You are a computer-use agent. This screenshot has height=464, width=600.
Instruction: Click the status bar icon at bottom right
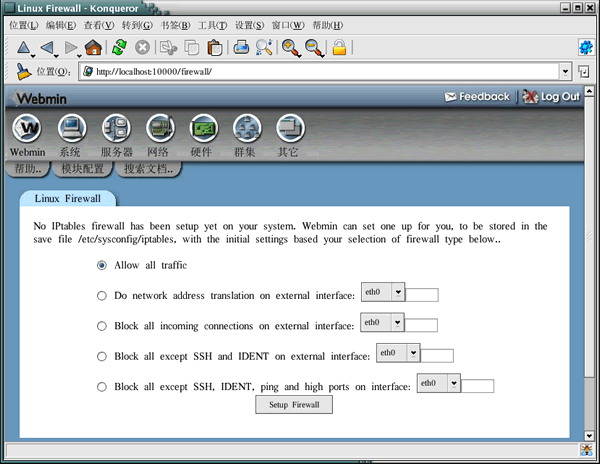(x=587, y=449)
